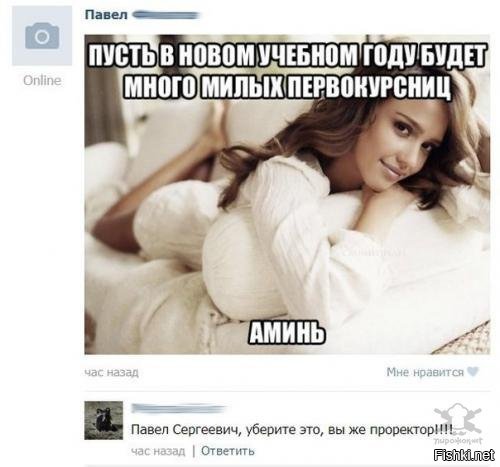Click the blurred surname beside Павел
The width and height of the screenshot is (500, 467).
click(x=166, y=15)
